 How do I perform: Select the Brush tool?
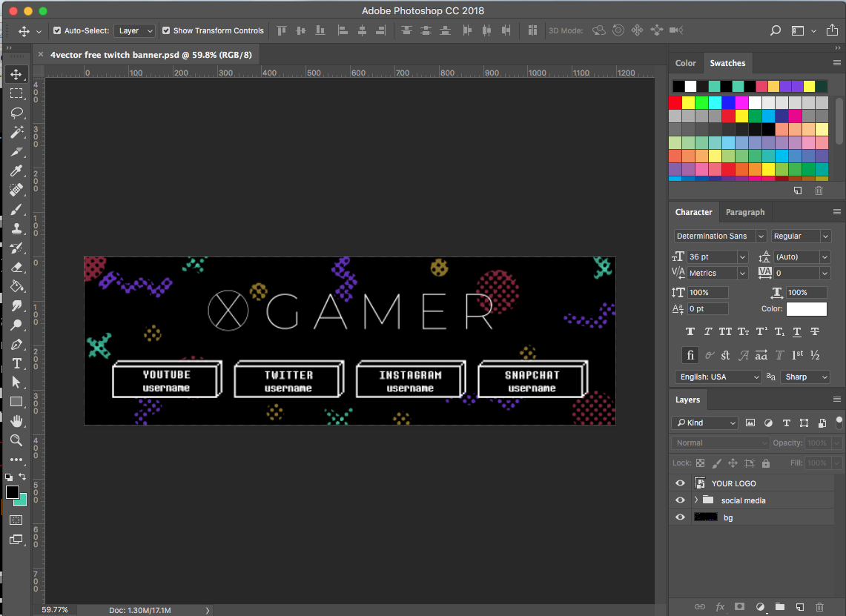click(x=16, y=210)
